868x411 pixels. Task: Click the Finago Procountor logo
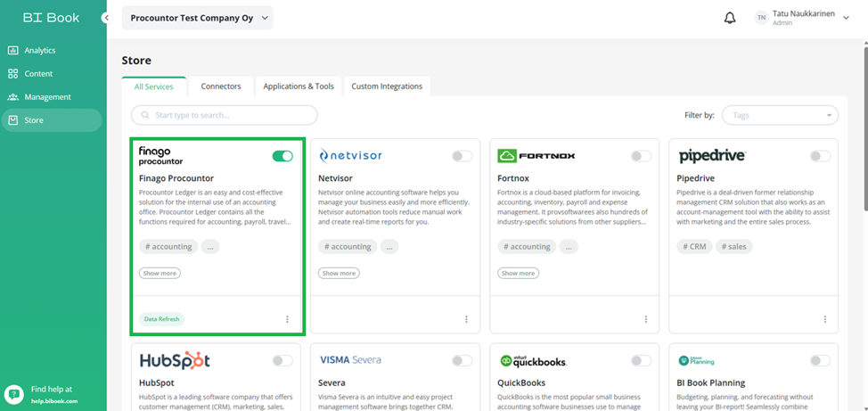coord(160,156)
